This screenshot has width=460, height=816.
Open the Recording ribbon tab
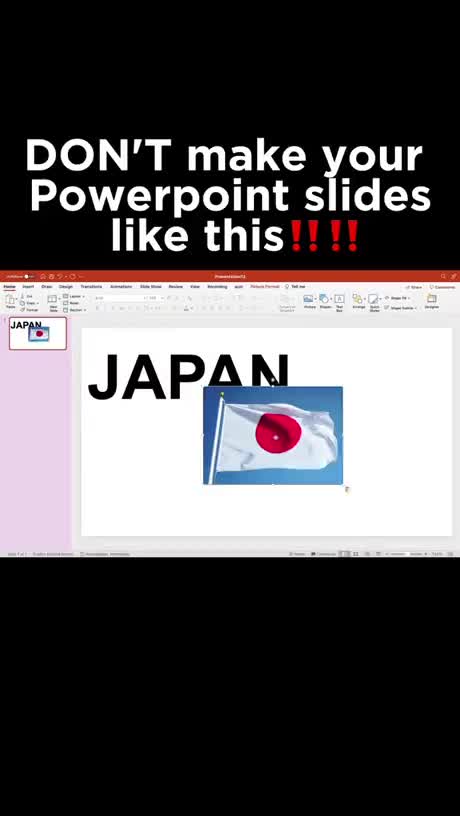pos(217,286)
